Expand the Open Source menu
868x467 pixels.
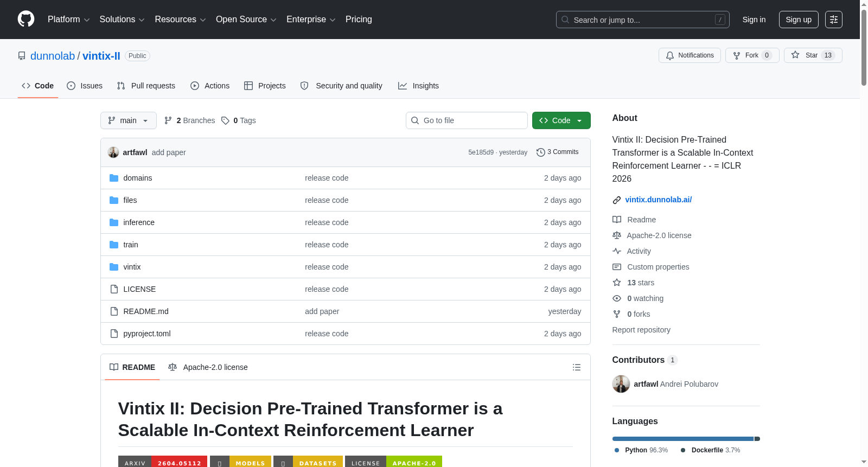point(246,20)
